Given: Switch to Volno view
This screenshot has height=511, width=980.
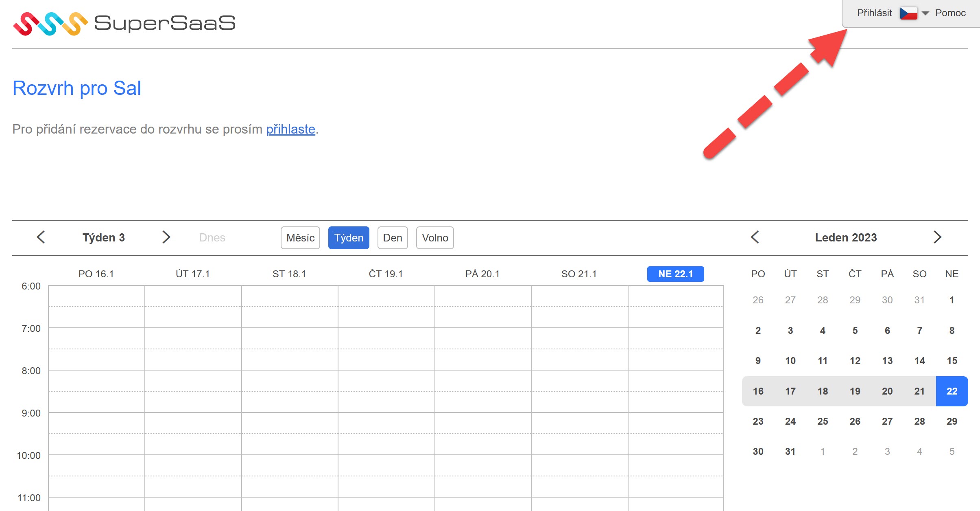Looking at the screenshot, I should (435, 238).
